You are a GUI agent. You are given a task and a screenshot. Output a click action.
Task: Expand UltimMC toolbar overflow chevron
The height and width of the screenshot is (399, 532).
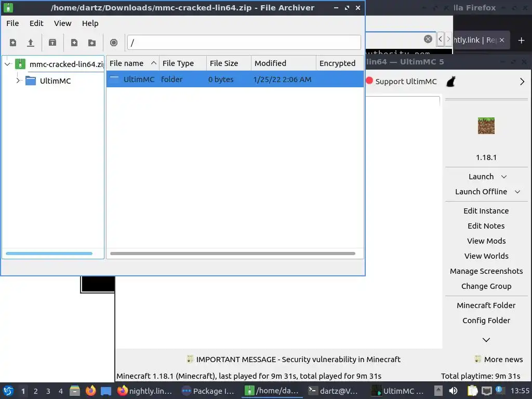[522, 82]
